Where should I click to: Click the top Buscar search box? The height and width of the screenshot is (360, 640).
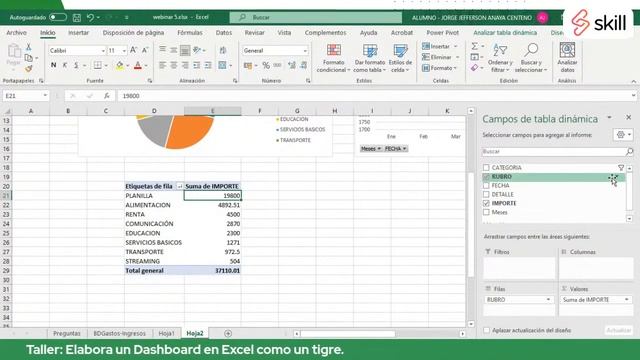point(316,18)
